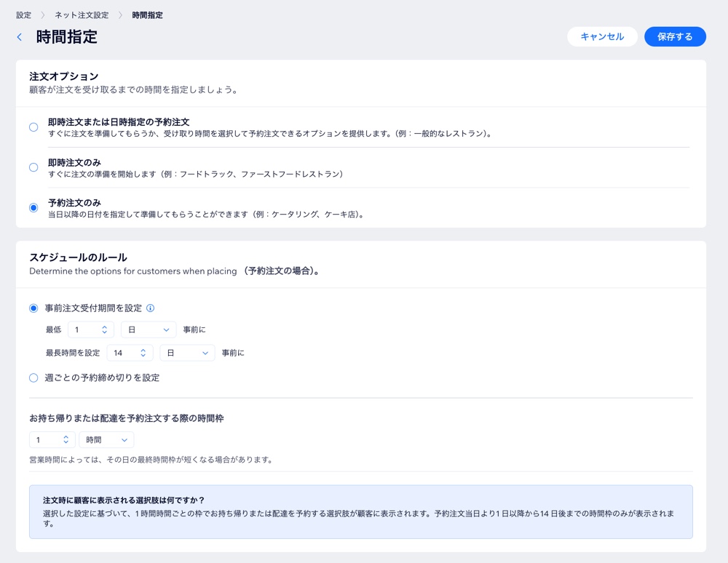
Task: Open the first 日 unit dropdown
Action: click(149, 330)
